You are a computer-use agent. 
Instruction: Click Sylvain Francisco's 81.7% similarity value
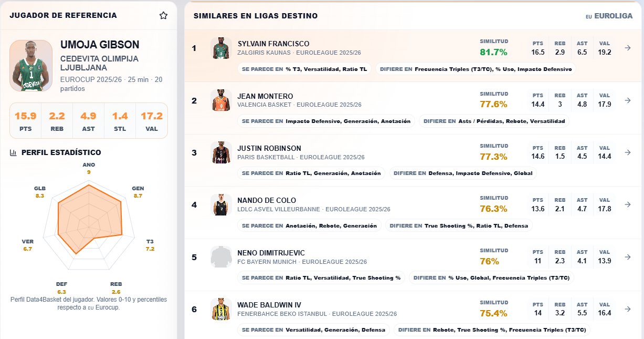(493, 52)
